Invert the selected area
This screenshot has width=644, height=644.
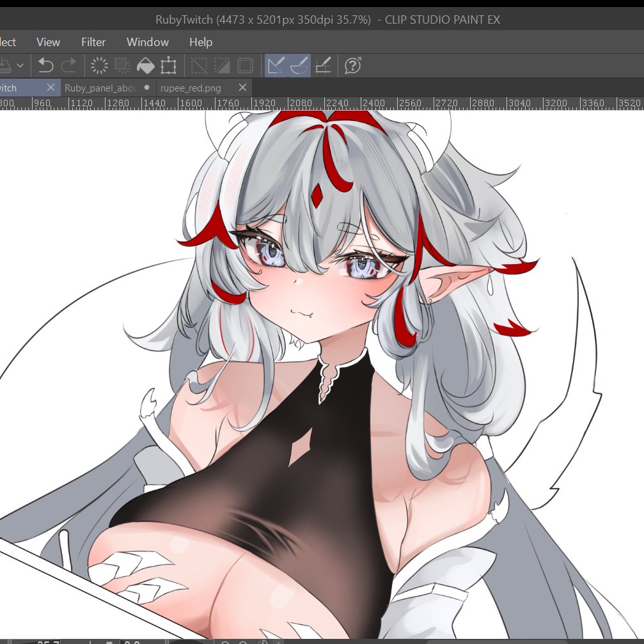point(222,65)
